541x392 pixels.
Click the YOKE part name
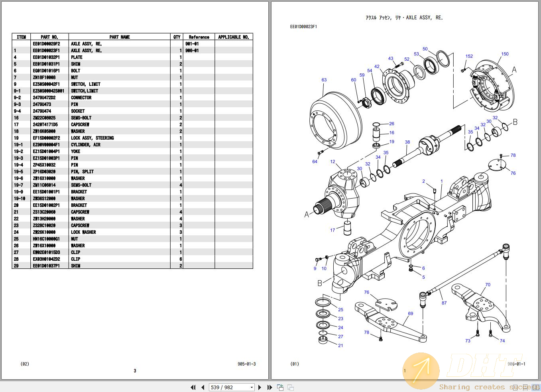point(76,152)
